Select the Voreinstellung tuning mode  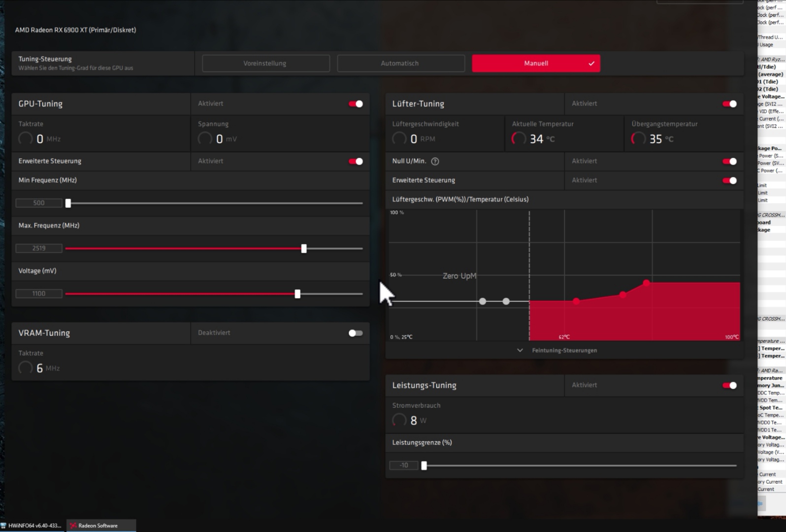[x=265, y=63]
